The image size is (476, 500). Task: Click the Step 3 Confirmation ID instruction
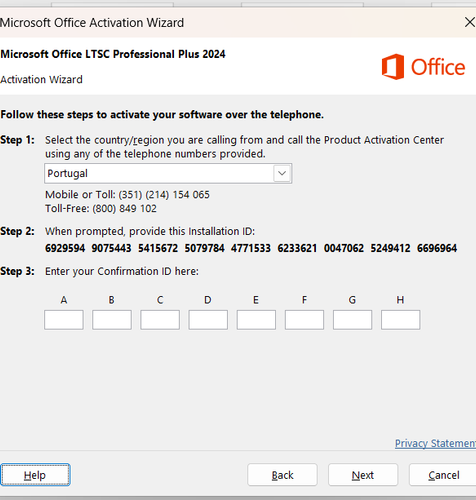(x=122, y=271)
